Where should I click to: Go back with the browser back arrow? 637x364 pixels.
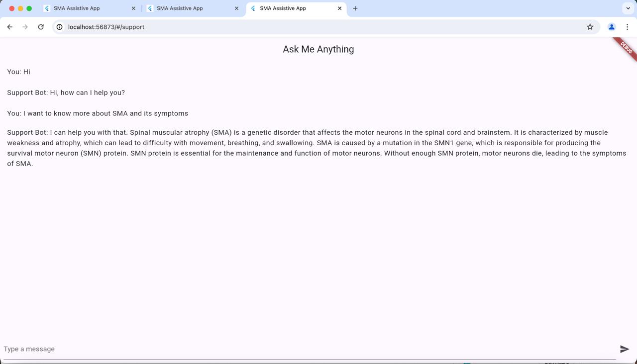[x=10, y=27]
